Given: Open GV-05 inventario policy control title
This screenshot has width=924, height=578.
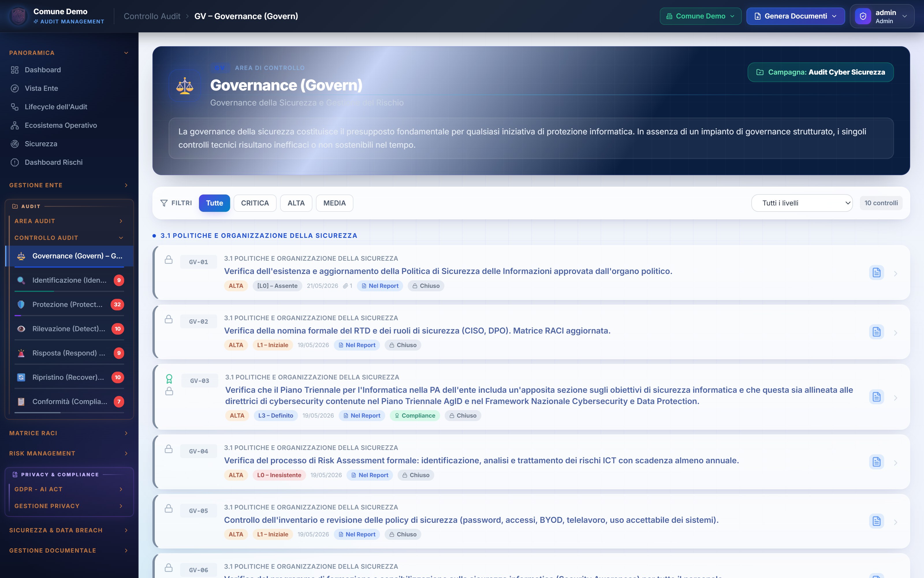Looking at the screenshot, I should click(x=471, y=520).
